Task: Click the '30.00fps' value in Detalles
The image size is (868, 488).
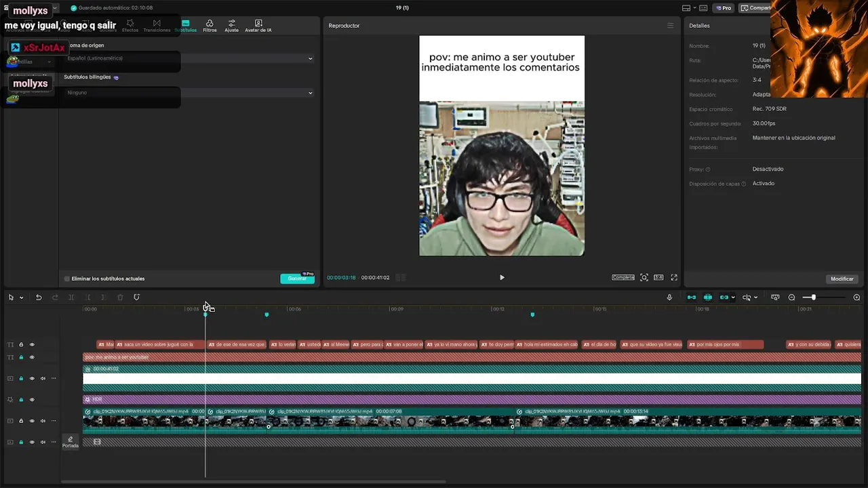Action: click(764, 123)
